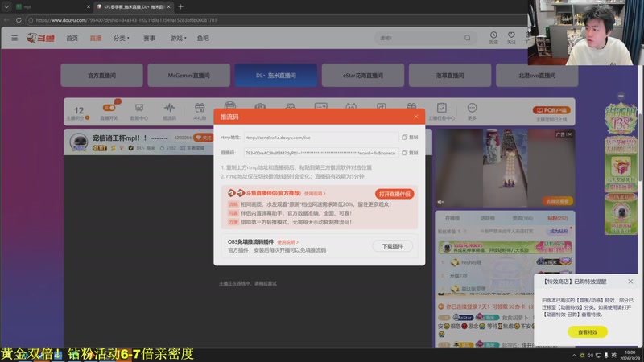Viewport: 644px width, 362px height.
Task: Switch to the mpl browser tab
Action: pyautogui.click(x=52, y=6)
